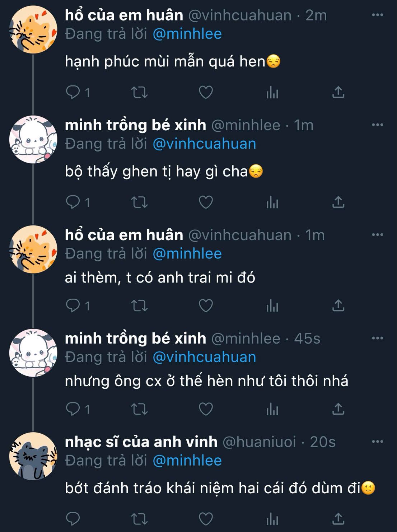The height and width of the screenshot is (532, 397).
Task: Retweet the "bộ thấy ghen tị" tweet
Action: point(139,202)
